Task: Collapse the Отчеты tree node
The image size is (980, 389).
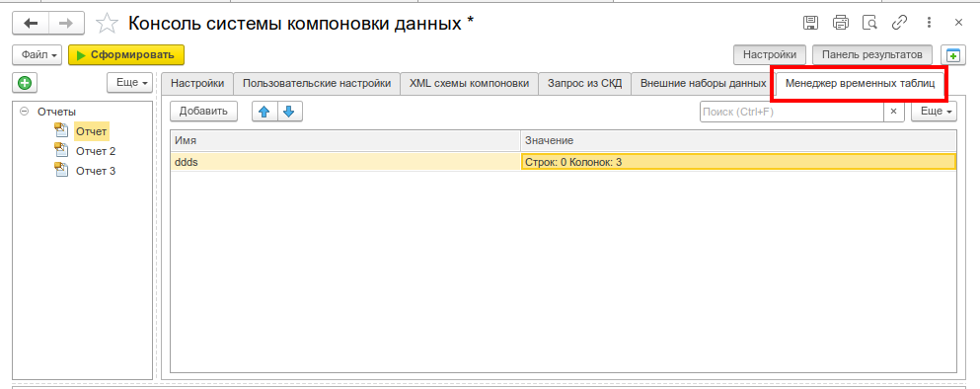Action: click(25, 112)
